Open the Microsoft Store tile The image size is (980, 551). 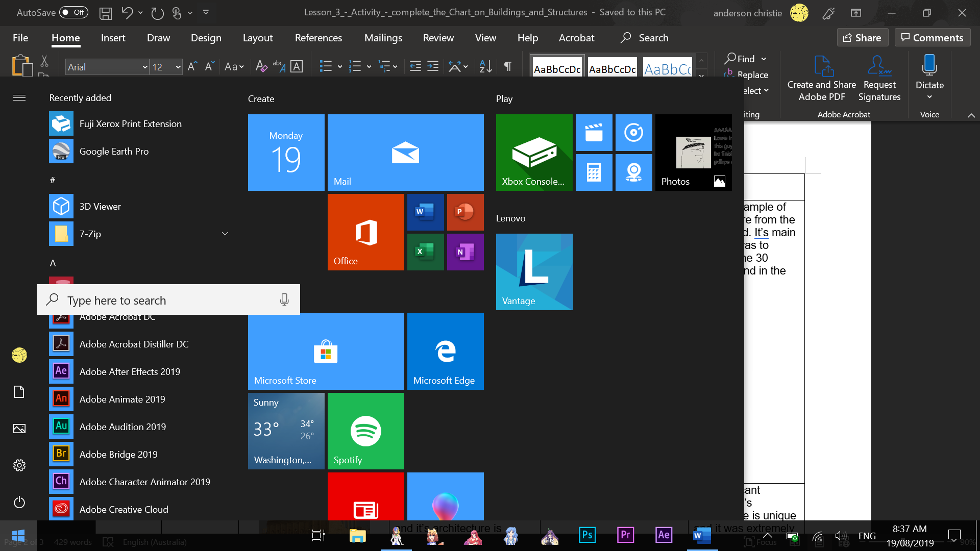coord(326,352)
